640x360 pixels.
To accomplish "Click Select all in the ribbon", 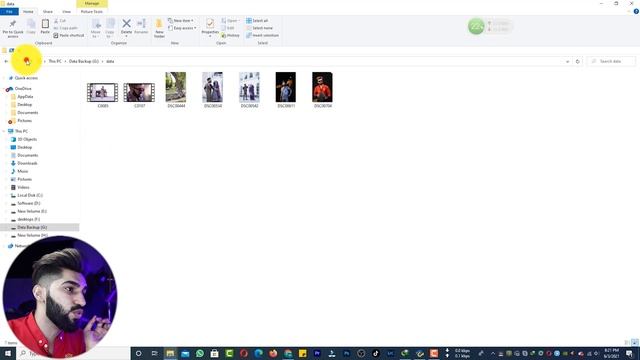I will 257,20.
